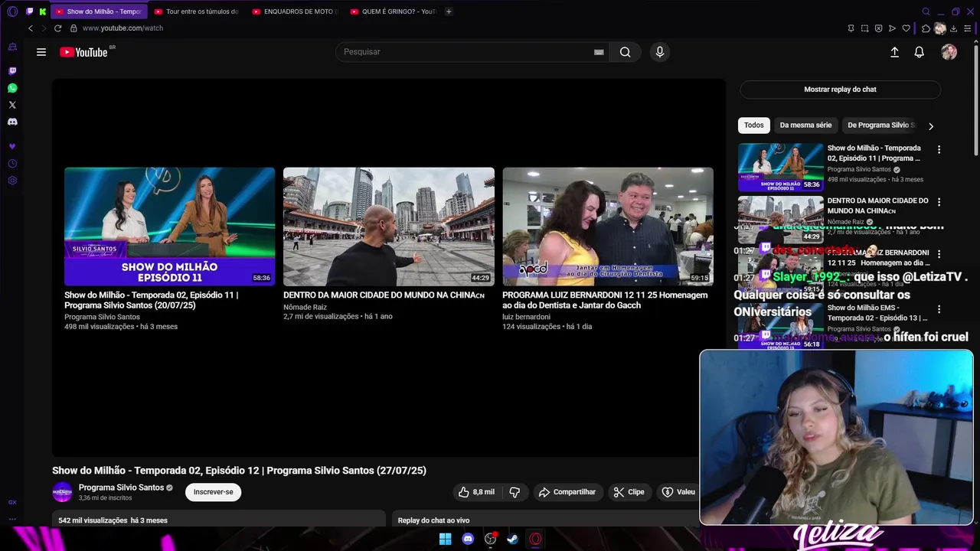Open WhatsApp in the Opera sidebar

tap(12, 88)
